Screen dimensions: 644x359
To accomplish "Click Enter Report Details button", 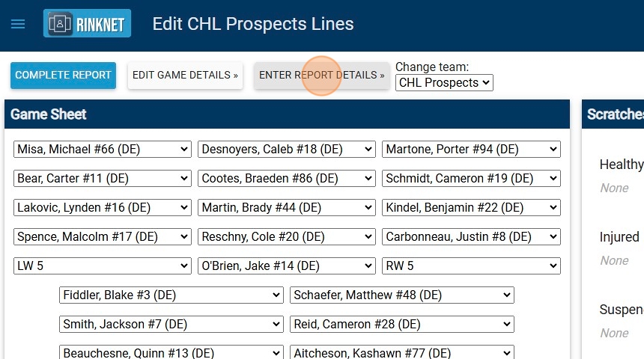I will click(321, 76).
